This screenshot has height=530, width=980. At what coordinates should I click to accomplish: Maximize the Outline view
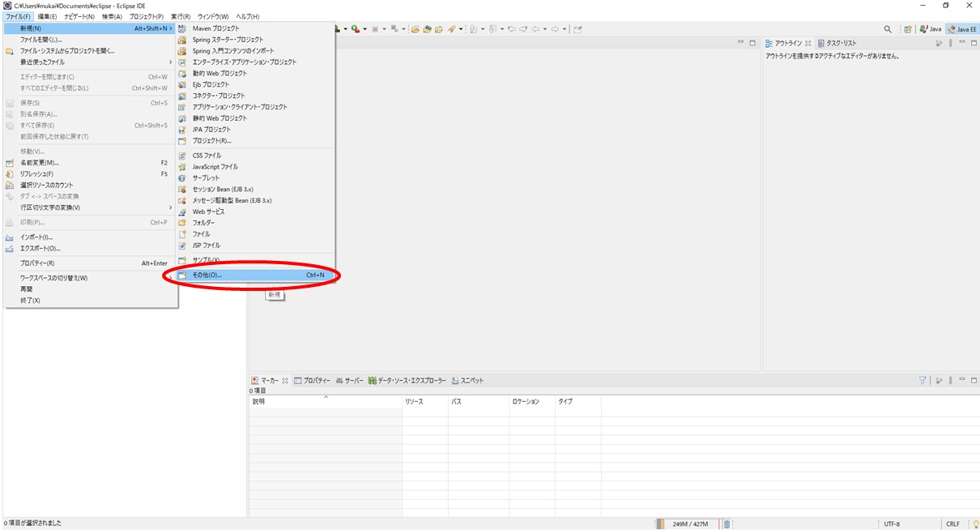click(973, 42)
